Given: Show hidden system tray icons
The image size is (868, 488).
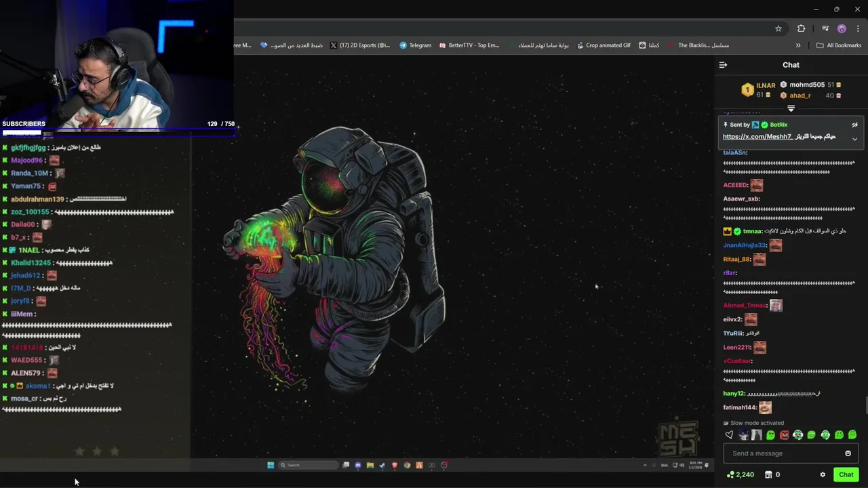Looking at the screenshot, I should click(x=645, y=465).
